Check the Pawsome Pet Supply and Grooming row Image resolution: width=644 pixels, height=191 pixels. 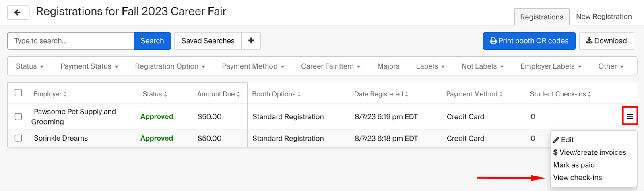tap(19, 116)
